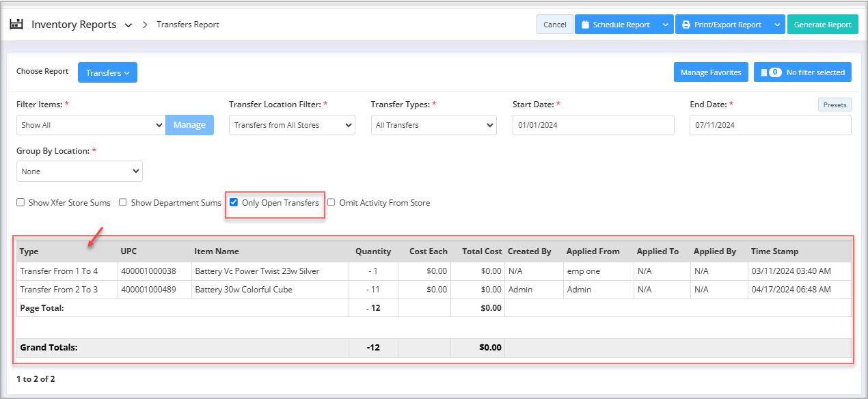Open the Transfer Location Filter dropdown
The image size is (868, 399).
tap(292, 125)
